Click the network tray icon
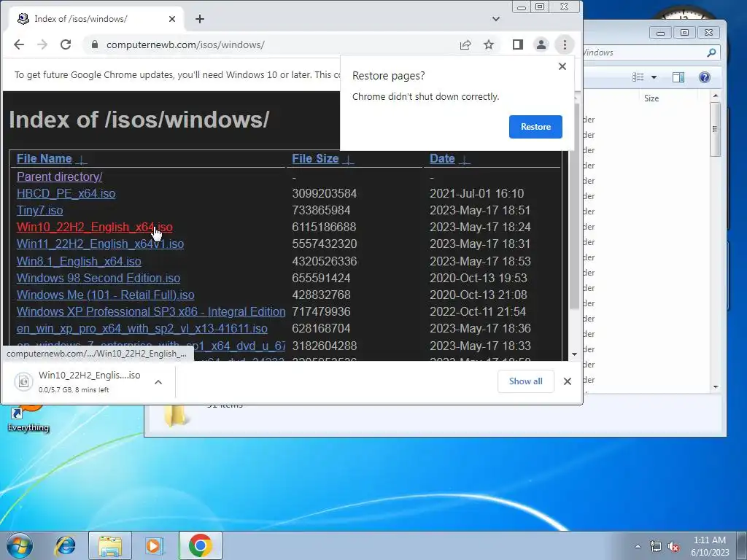Image resolution: width=747 pixels, height=560 pixels. (656, 547)
